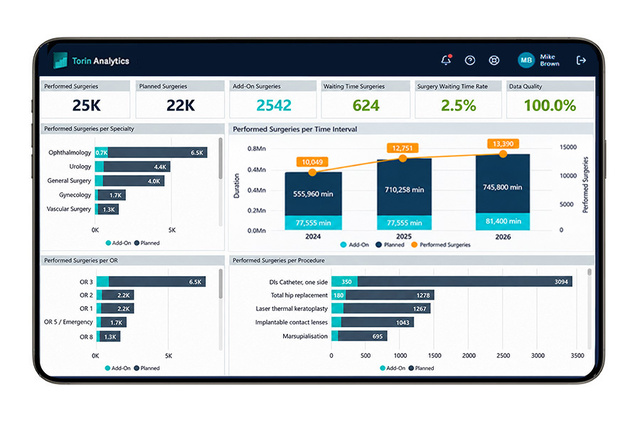
Task: Click the per OR chart scrollbar
Action: pyautogui.click(x=221, y=284)
